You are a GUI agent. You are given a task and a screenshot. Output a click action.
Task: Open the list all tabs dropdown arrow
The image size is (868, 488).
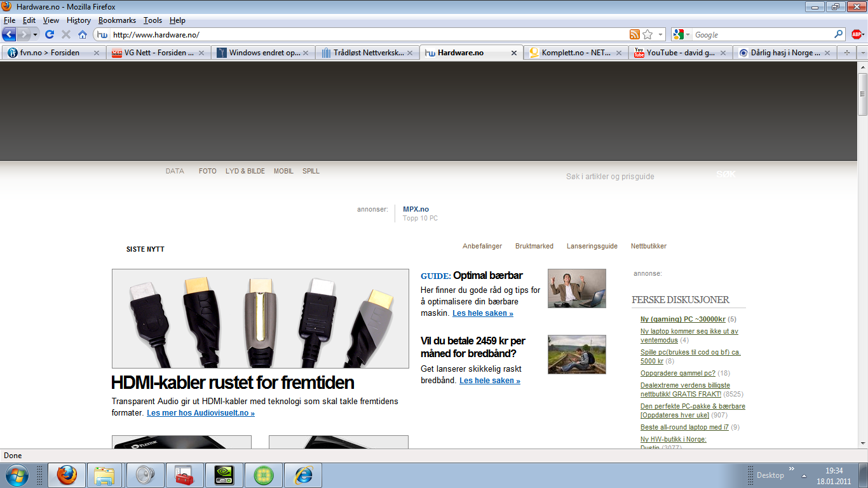[862, 53]
